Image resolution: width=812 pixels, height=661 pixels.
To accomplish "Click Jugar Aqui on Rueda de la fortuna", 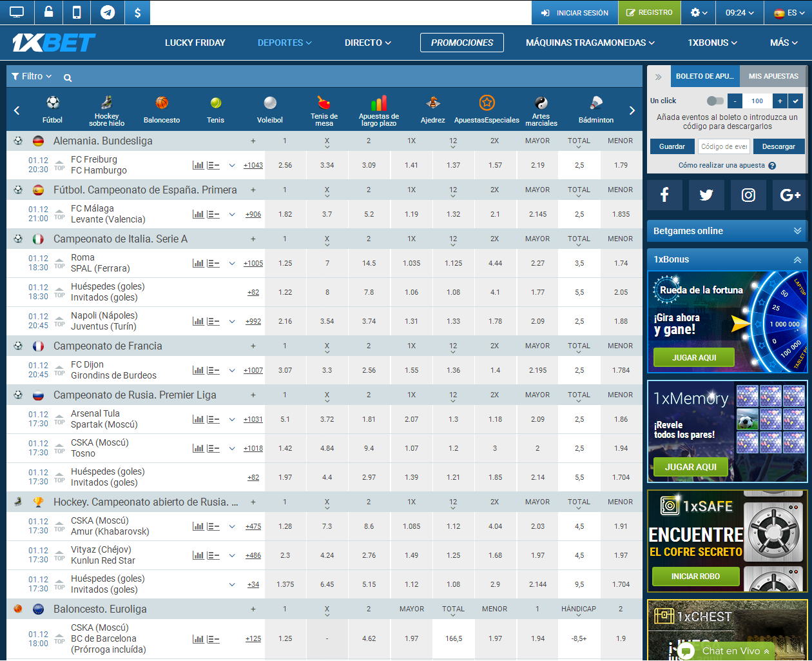I will [694, 357].
